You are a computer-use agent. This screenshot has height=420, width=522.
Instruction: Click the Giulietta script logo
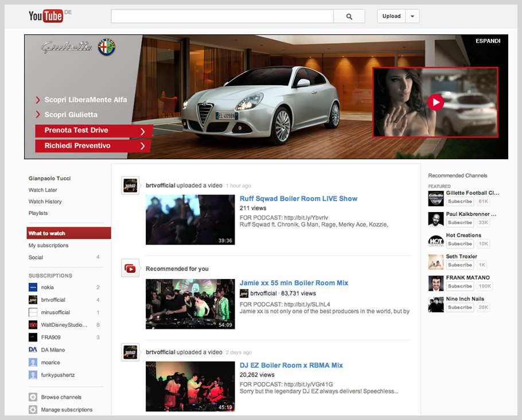click(x=66, y=47)
